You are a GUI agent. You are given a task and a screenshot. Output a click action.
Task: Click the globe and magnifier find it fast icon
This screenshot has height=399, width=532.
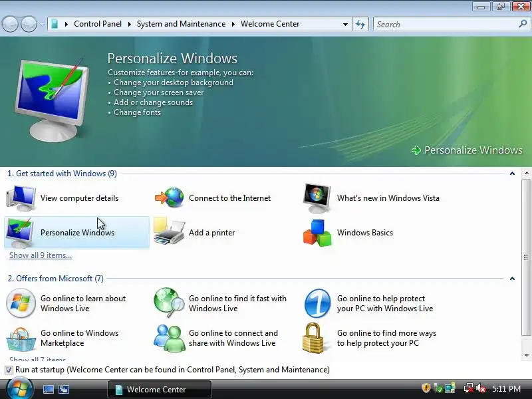tap(170, 303)
